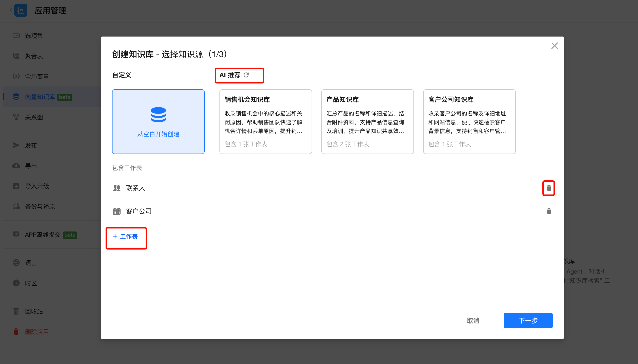This screenshot has width=638, height=364.
Task: Remove the 客户公司 worksheet via trash icon
Action: pos(549,211)
